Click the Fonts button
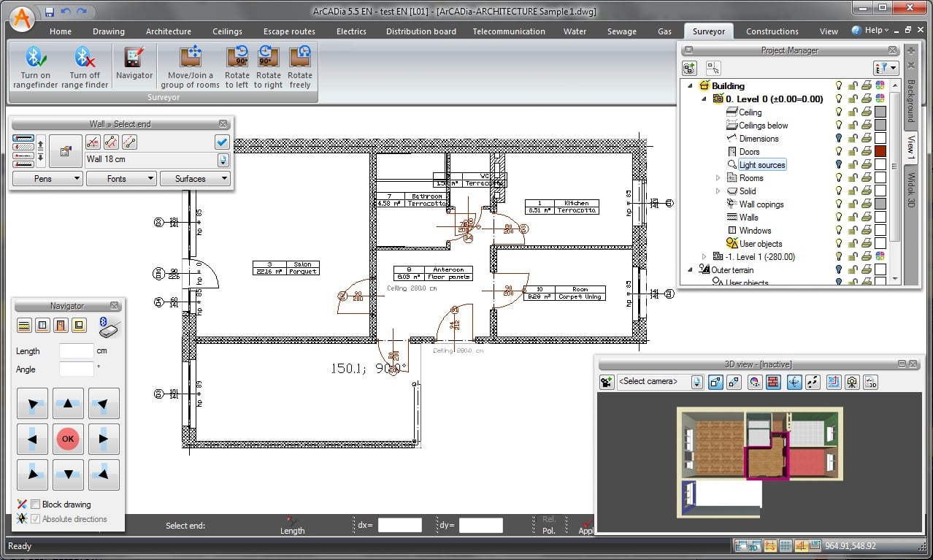933x560 pixels. 121,179
